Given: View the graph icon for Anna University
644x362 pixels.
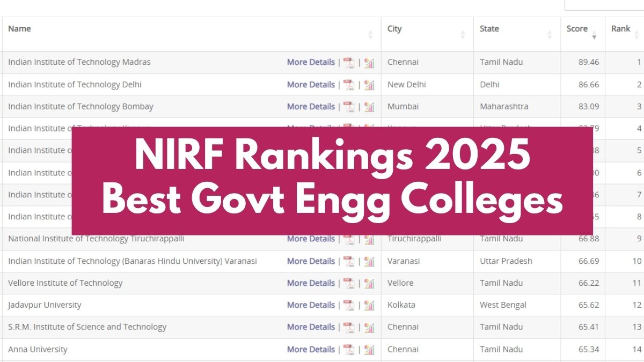Looking at the screenshot, I should point(369,350).
